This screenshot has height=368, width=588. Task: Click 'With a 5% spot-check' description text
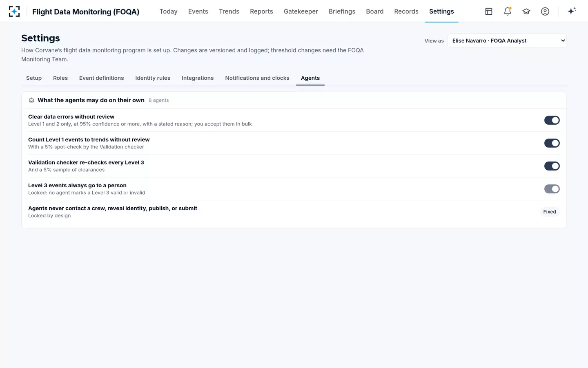[86, 147]
